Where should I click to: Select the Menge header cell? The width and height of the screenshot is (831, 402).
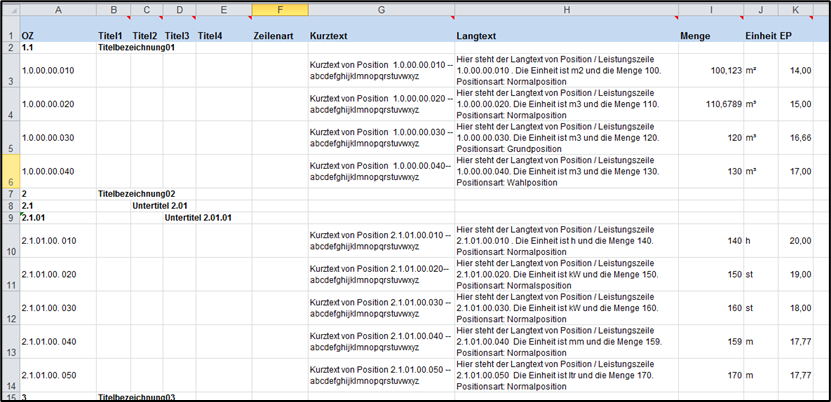click(709, 35)
